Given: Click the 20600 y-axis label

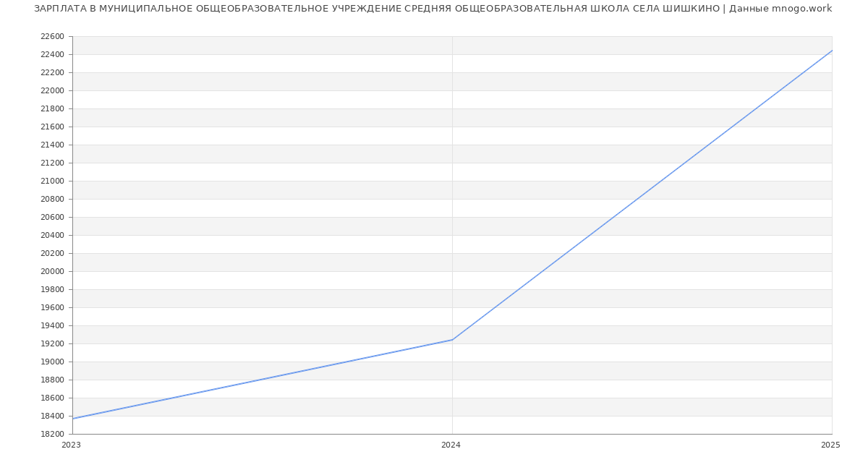Looking at the screenshot, I should 52,218.
